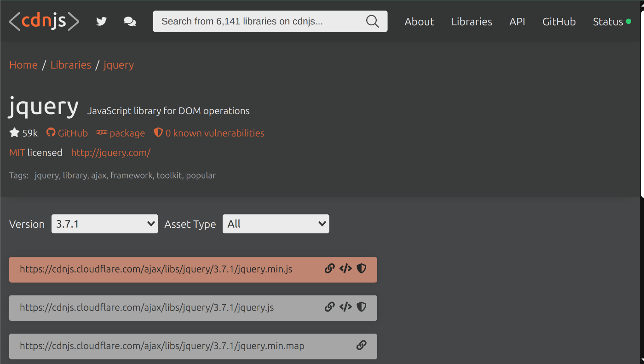Click the search magnifier icon
The height and width of the screenshot is (364, 644).
point(372,21)
